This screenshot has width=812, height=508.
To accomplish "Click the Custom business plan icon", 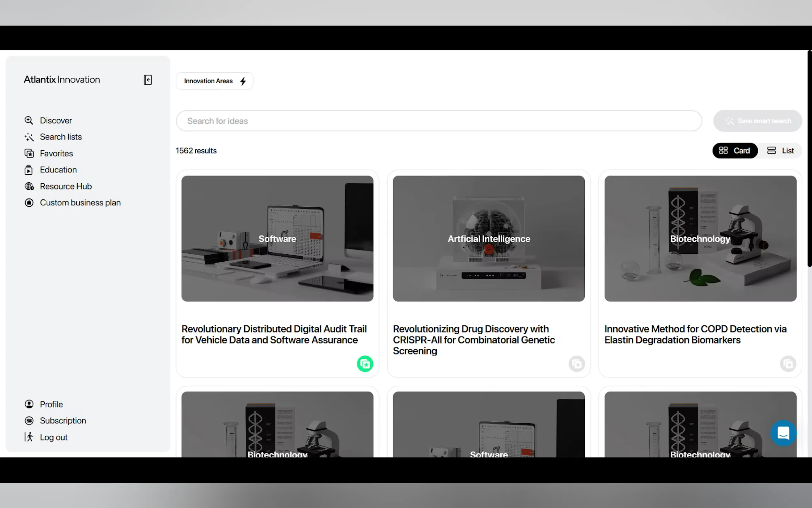I will 29,202.
